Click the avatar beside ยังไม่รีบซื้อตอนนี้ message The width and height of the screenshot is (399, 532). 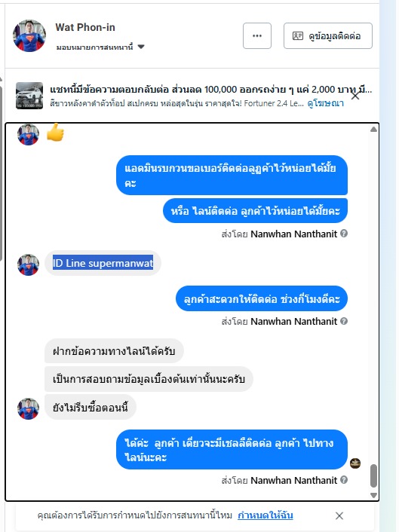click(28, 408)
